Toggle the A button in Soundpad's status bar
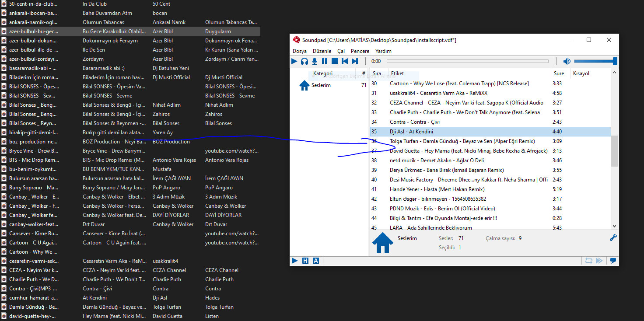The height and width of the screenshot is (321, 644). 316,261
